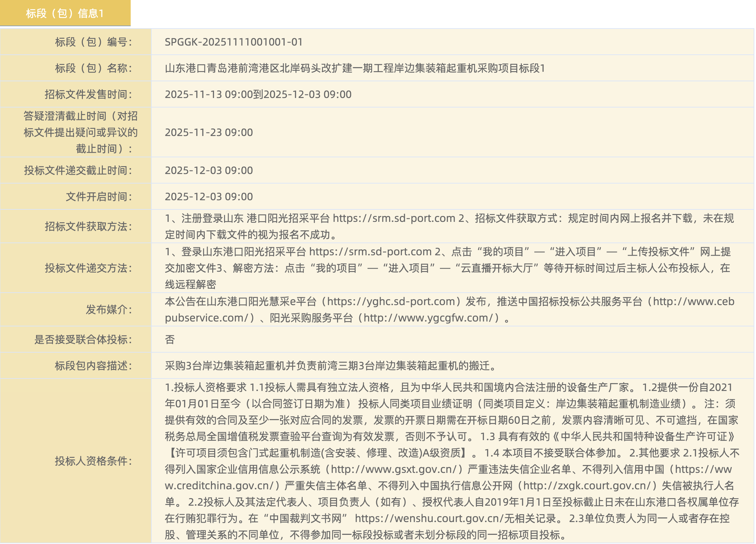The height and width of the screenshot is (544, 756).
Task: Click the 2025-11-23 09:00 clarification deadline
Action: point(209,133)
